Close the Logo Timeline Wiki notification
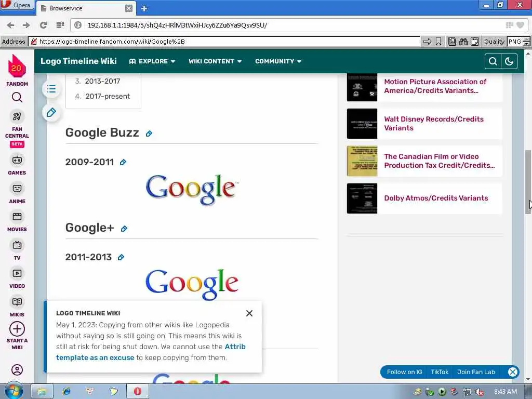The width and height of the screenshot is (532, 399). [x=249, y=313]
